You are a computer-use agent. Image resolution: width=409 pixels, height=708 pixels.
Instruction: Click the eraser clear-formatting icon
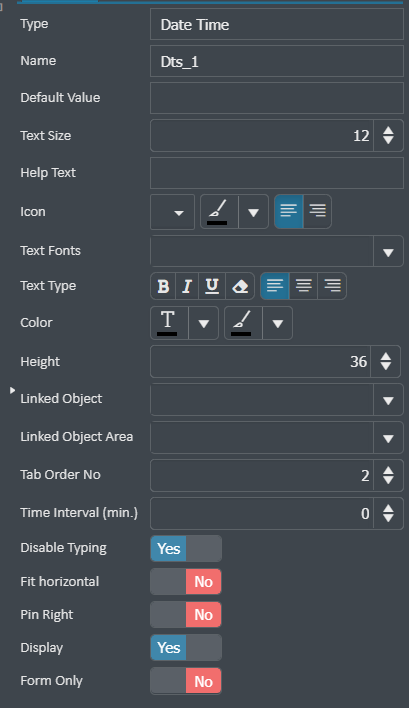[240, 286]
